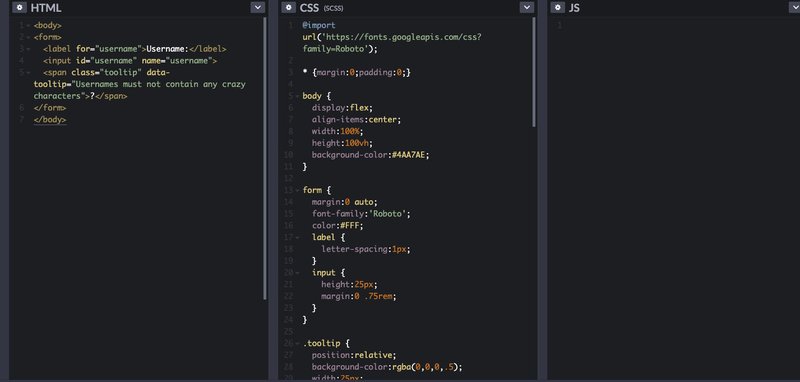Open the CSS panel dropdown menu

click(x=527, y=7)
